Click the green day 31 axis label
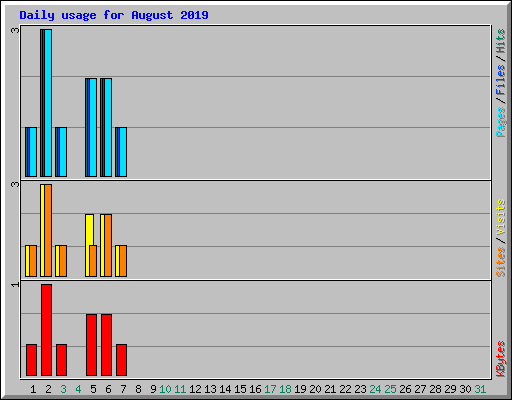Viewport: 512px width, 400px height. tap(480, 389)
